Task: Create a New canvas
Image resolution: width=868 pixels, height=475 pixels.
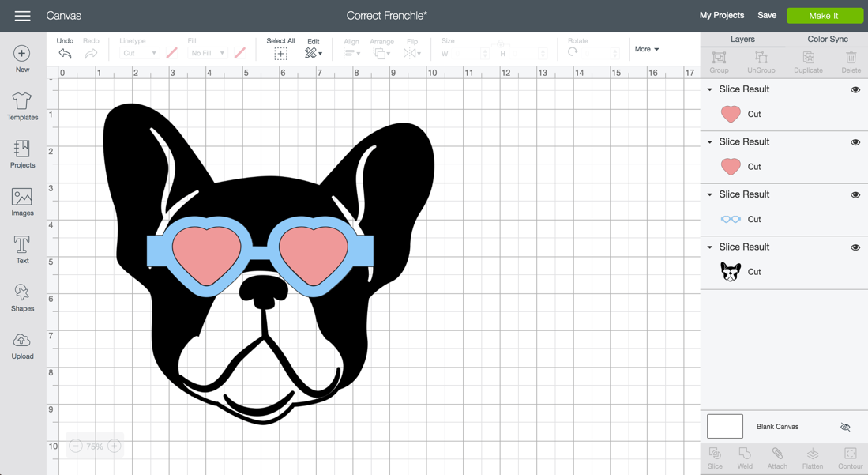Action: pyautogui.click(x=22, y=58)
